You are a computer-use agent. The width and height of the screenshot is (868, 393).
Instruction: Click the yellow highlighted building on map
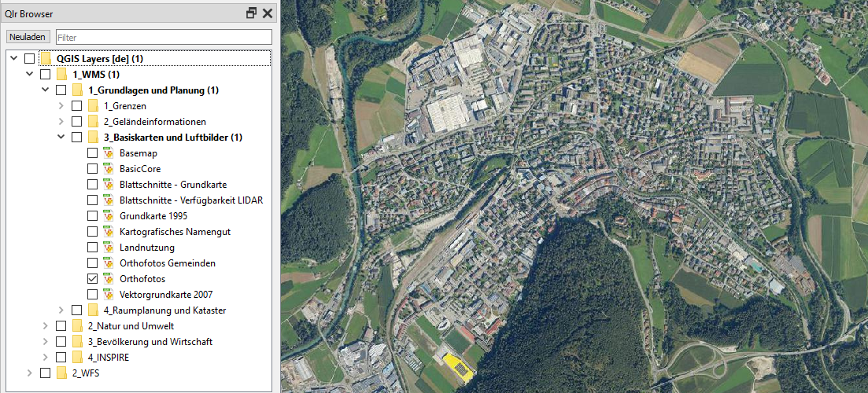[x=457, y=366]
